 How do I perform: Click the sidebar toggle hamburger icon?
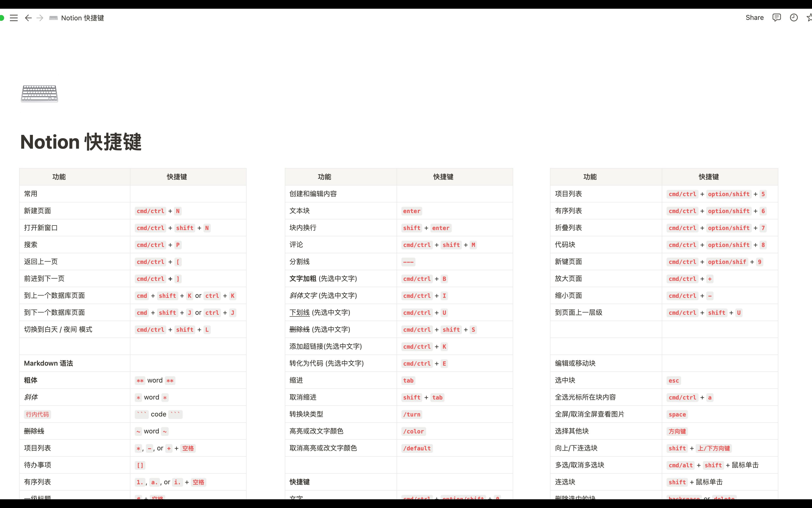point(14,18)
